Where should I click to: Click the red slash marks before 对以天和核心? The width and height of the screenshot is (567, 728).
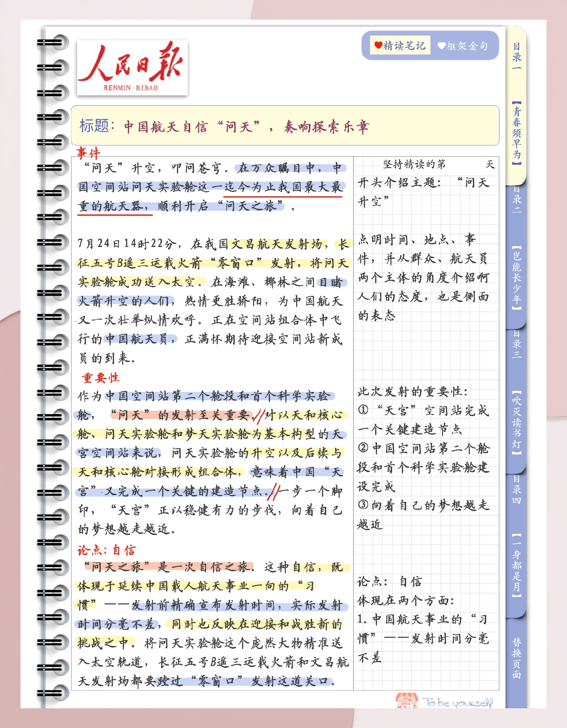[x=258, y=416]
